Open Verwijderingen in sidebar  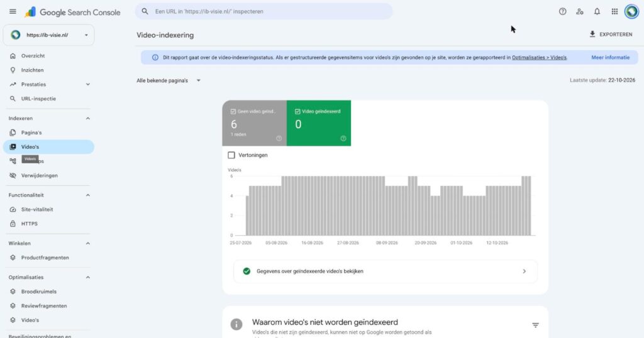point(48,175)
